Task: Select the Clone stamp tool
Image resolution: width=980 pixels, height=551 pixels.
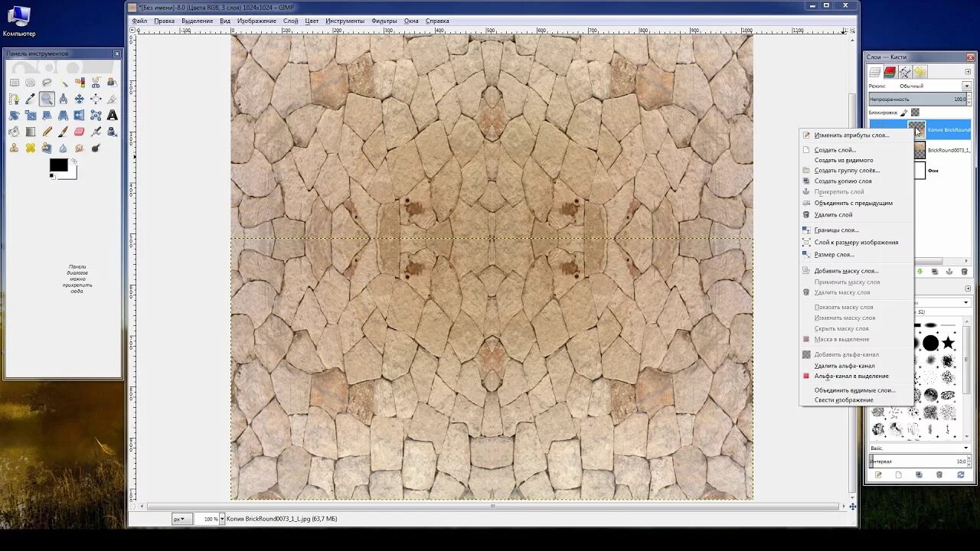Action: point(15,148)
